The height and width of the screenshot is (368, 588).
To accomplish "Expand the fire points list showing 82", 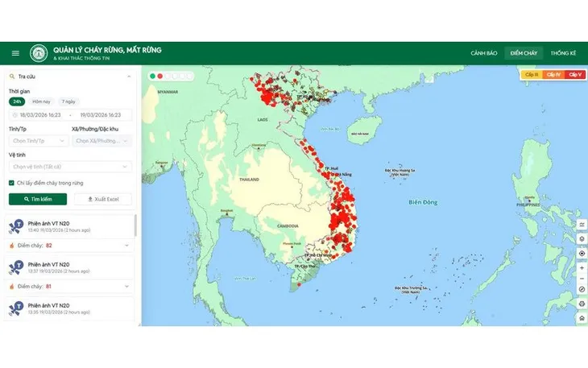I will [126, 245].
